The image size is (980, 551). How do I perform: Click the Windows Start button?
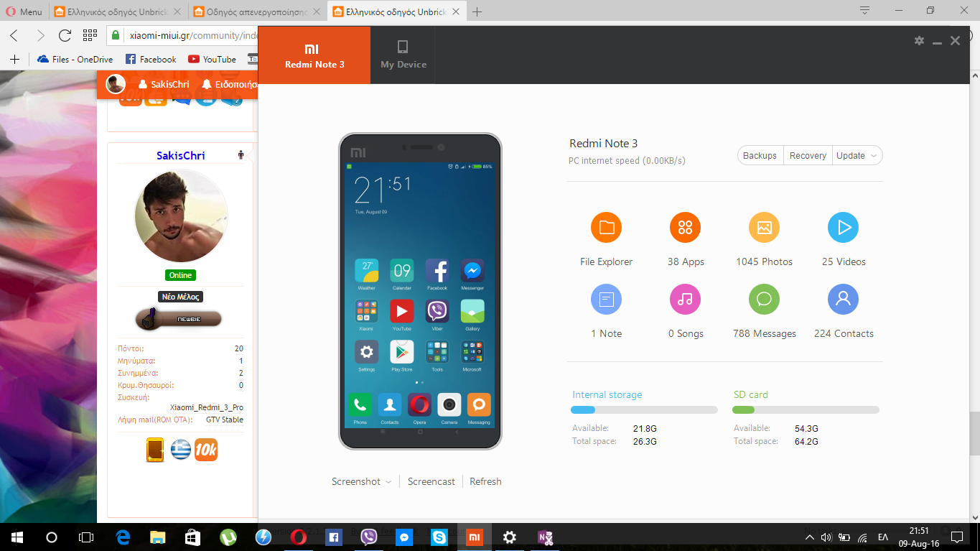[x=17, y=537]
